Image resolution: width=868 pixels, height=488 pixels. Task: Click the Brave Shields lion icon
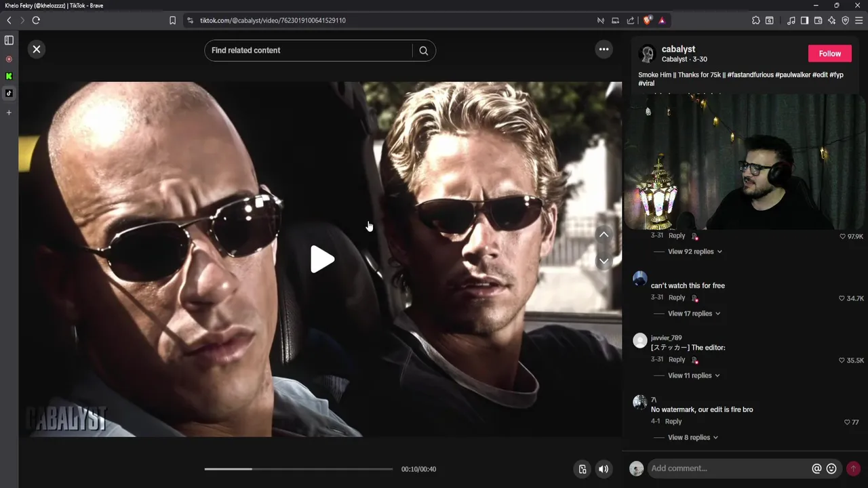(x=647, y=20)
